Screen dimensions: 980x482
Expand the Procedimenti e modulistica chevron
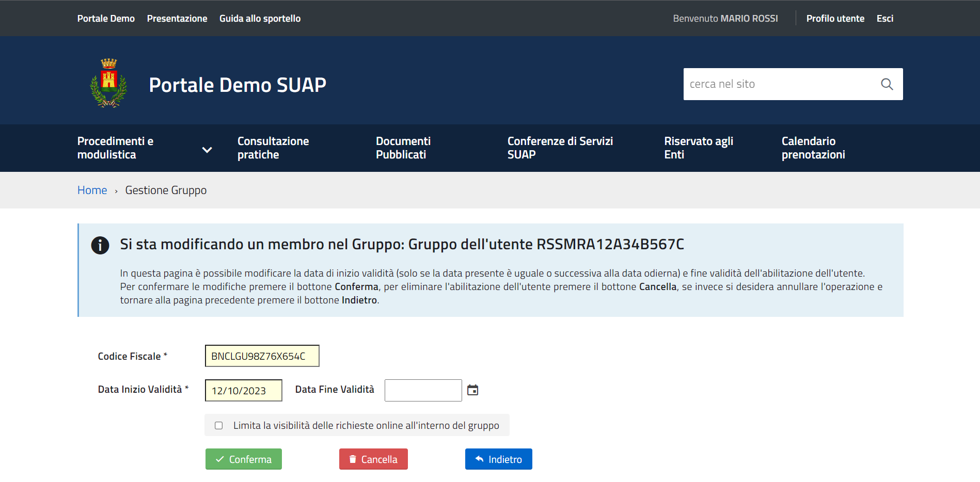[207, 150]
